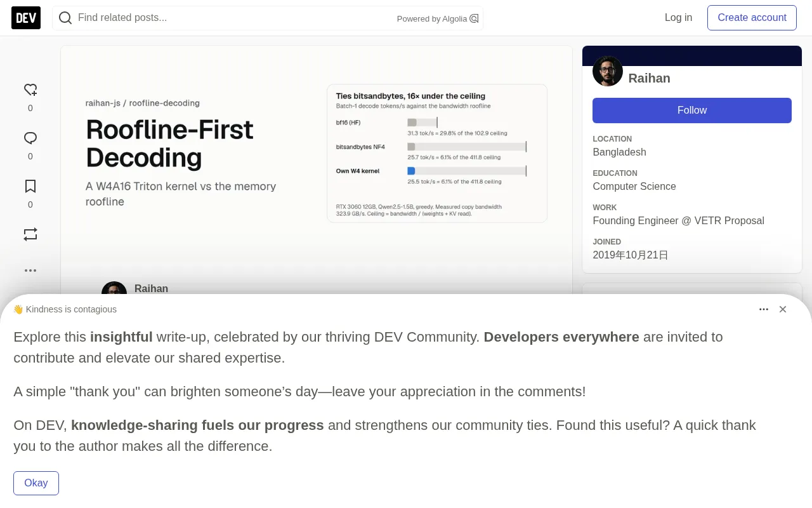Jump to comments via speech bubble icon
Screen dimensions: 812x508
[30, 138]
